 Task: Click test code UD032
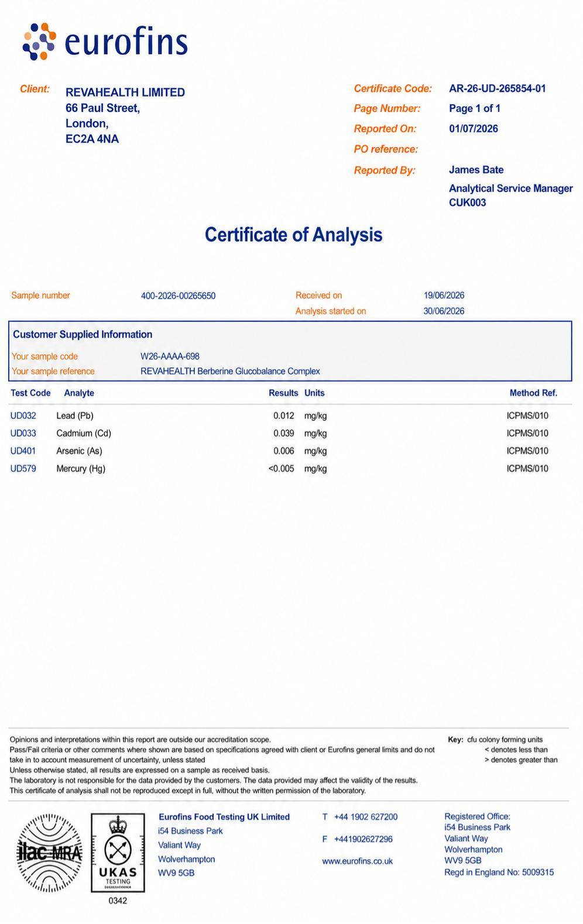click(23, 416)
